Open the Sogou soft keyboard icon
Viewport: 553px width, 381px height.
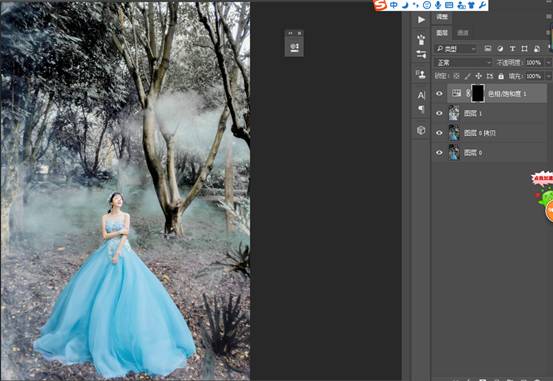(449, 5)
